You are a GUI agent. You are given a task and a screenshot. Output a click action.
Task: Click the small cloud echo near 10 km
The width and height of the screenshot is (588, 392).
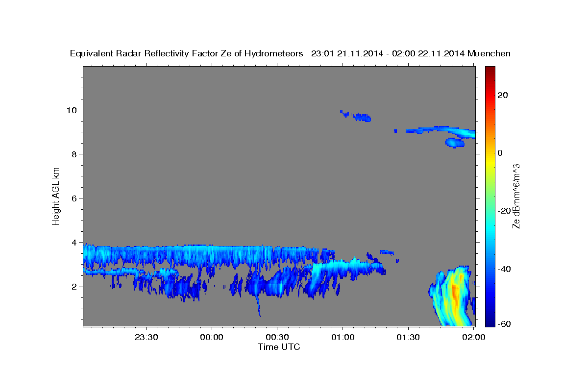point(356,116)
